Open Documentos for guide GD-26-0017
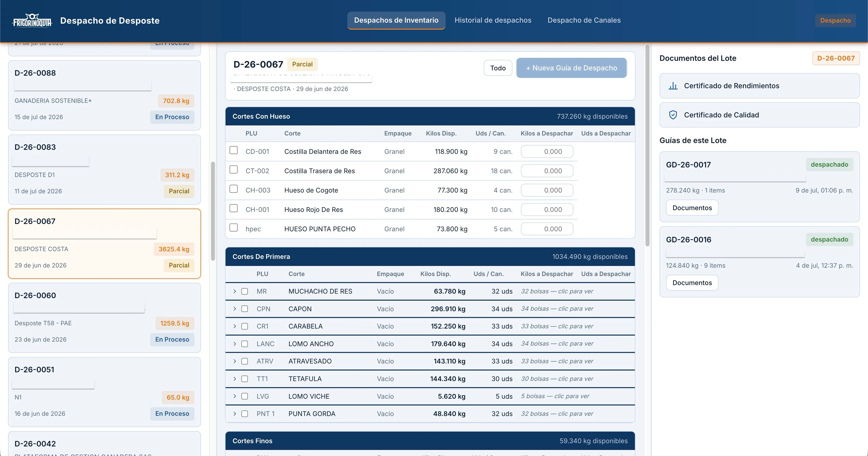The width and height of the screenshot is (868, 456). [692, 208]
